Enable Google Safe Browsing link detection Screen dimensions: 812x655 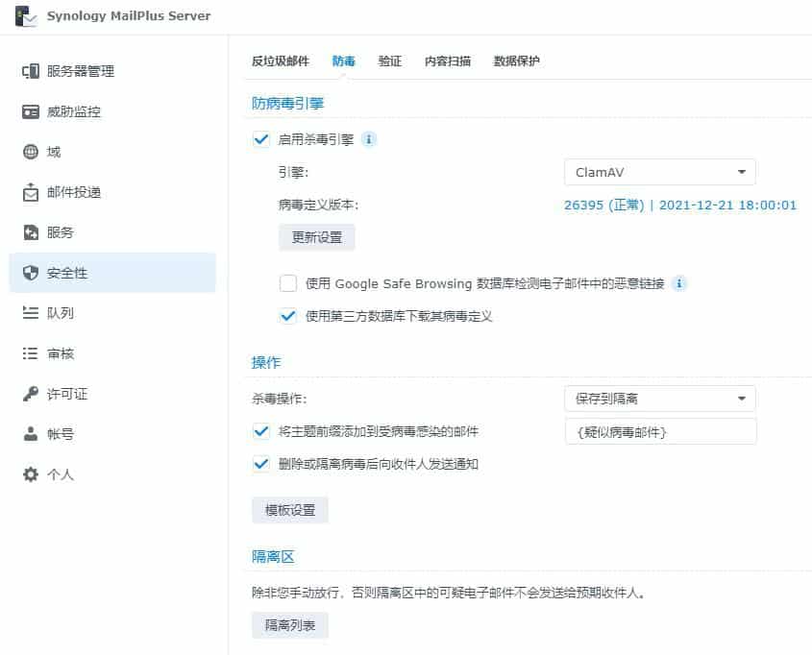pyautogui.click(x=287, y=282)
